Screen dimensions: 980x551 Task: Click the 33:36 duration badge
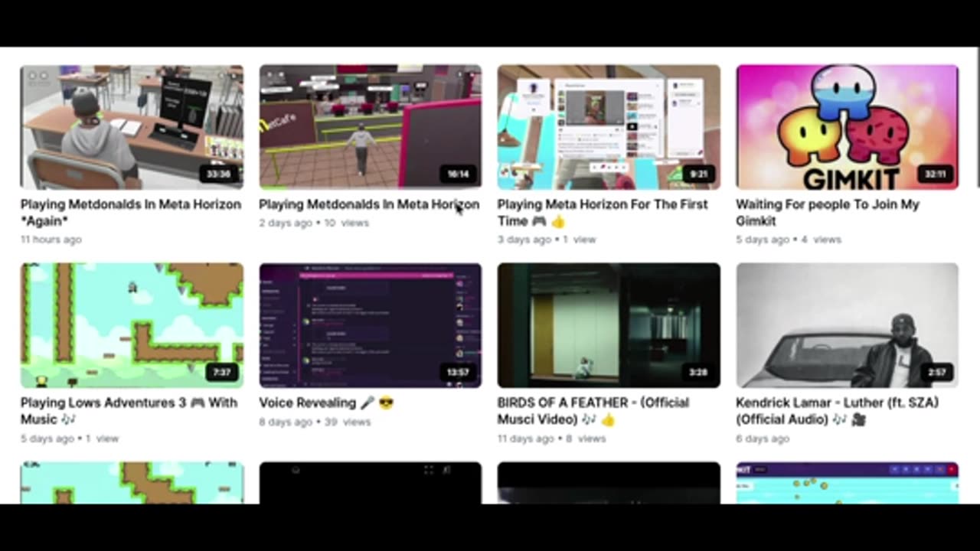point(219,174)
